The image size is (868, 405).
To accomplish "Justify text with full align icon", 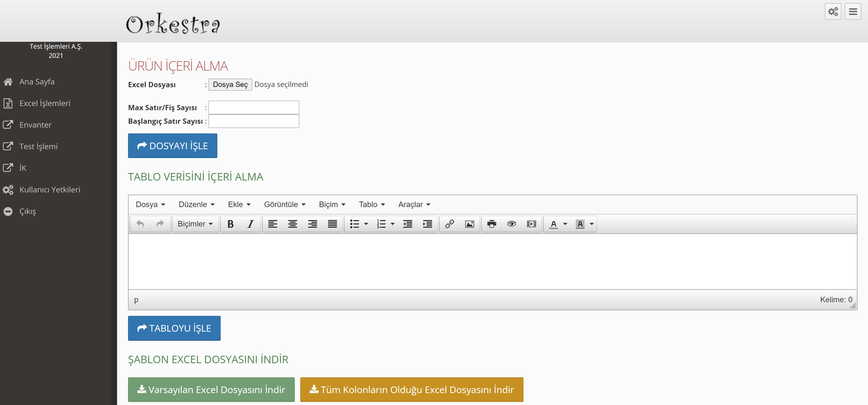I will 332,224.
